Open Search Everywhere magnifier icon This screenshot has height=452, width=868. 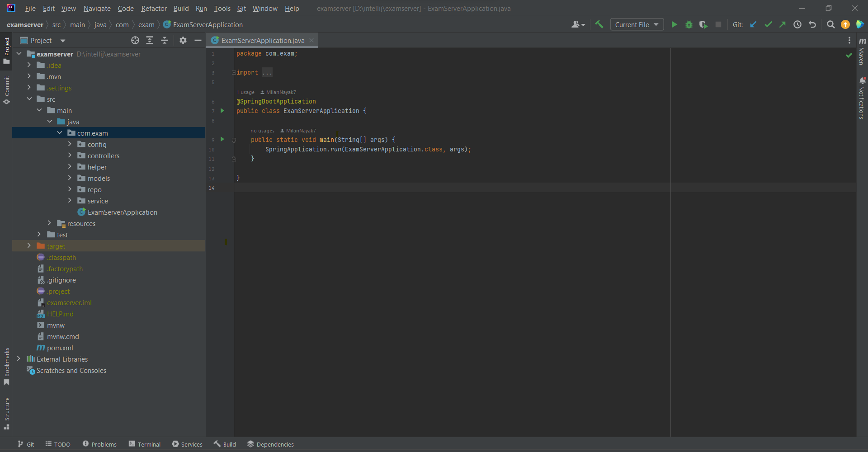[830, 24]
